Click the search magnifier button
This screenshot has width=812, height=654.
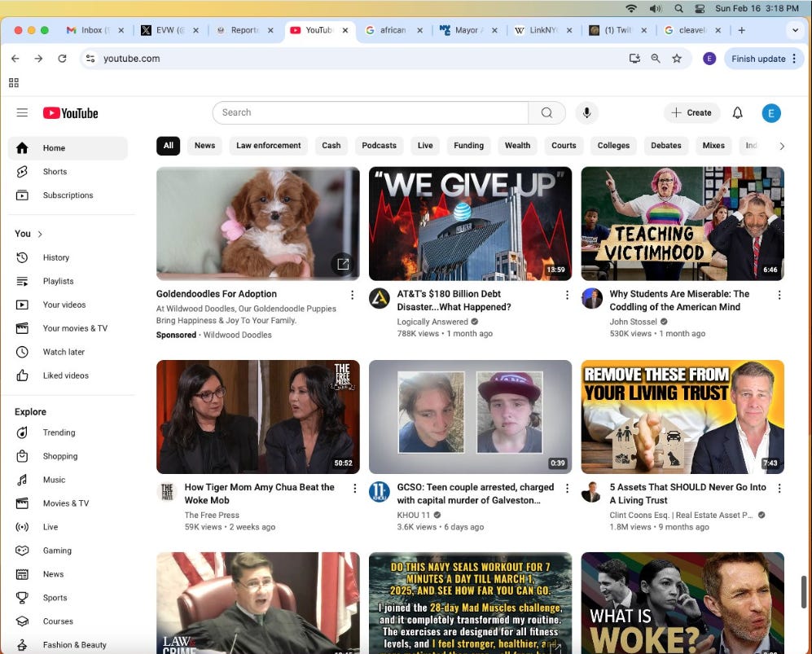[x=546, y=112]
